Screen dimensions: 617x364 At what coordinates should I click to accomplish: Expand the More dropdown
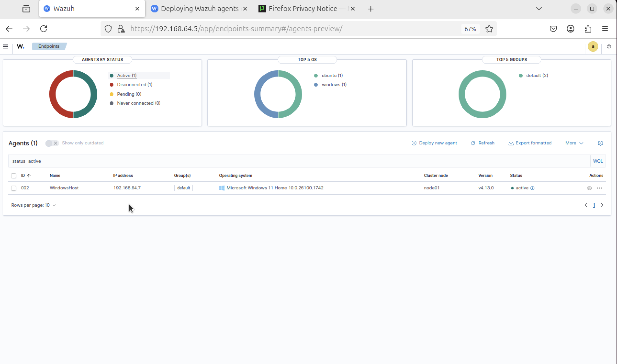pyautogui.click(x=574, y=143)
